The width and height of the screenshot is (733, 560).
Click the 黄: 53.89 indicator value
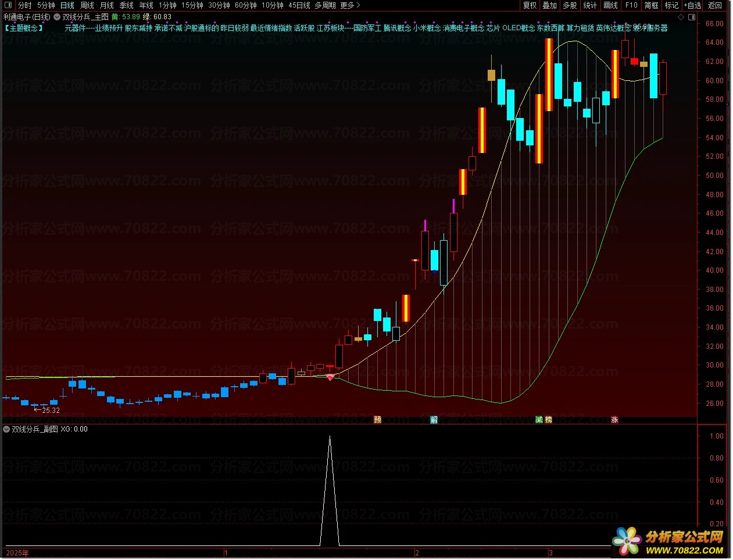coord(126,17)
